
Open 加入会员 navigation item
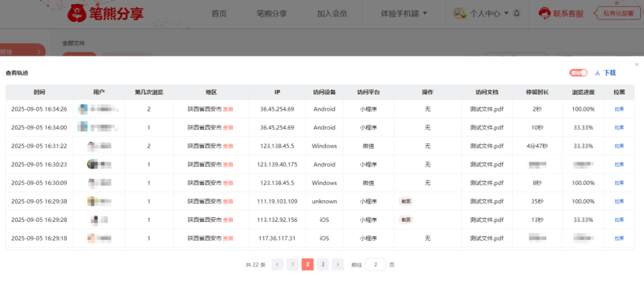[x=332, y=14]
